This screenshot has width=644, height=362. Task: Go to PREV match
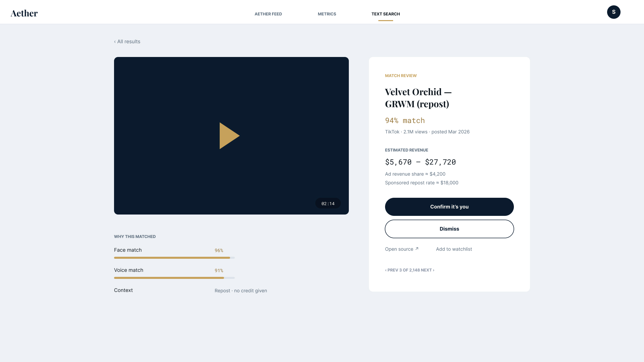391,270
